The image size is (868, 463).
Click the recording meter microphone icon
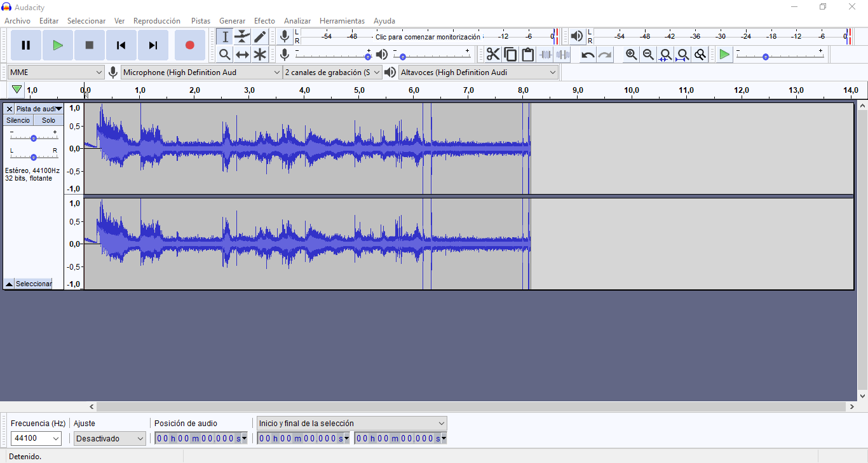pos(285,36)
